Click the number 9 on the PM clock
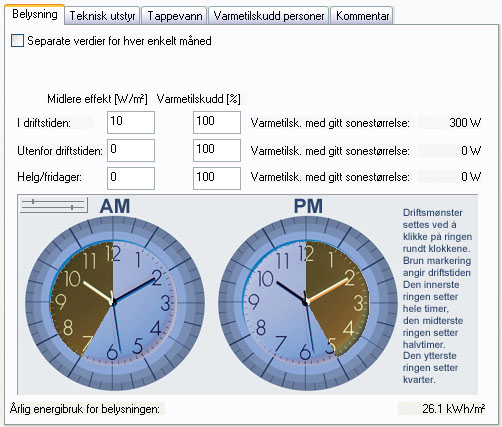502x427 pixels. click(x=253, y=302)
